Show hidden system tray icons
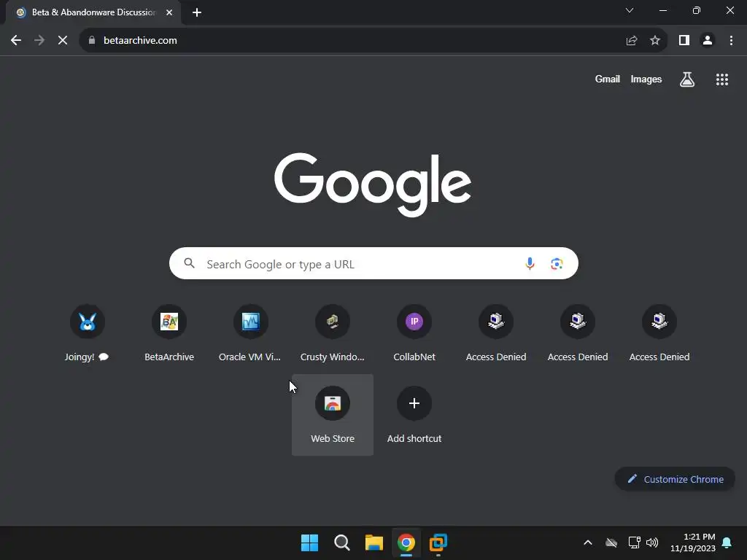Viewport: 747px width, 560px height. (588, 542)
